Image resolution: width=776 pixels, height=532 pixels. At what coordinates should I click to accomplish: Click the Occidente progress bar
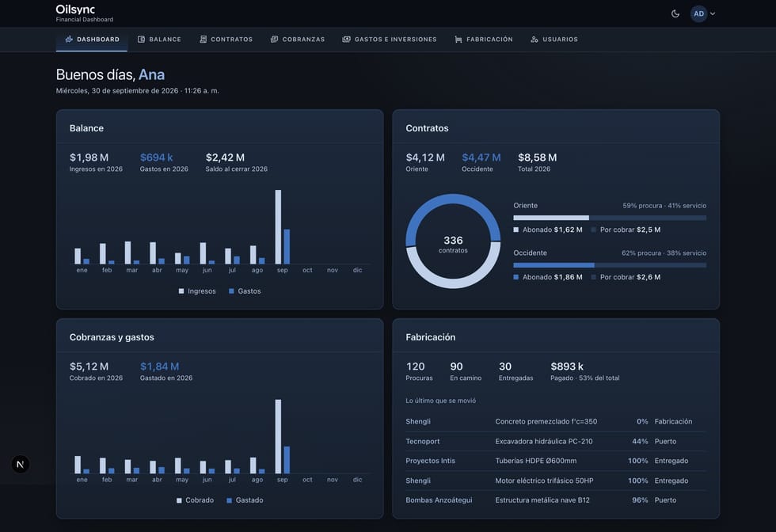pyautogui.click(x=610, y=265)
